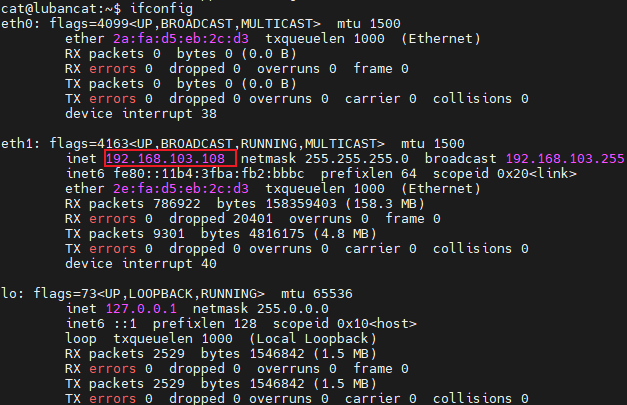The image size is (627, 405).
Task: Click the 'cat@lubancat:~$' shell prompt
Action: point(61,8)
